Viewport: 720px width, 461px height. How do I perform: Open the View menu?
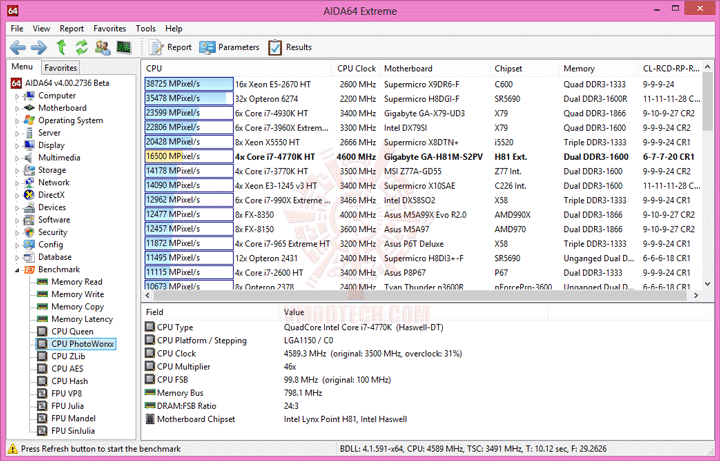41,28
